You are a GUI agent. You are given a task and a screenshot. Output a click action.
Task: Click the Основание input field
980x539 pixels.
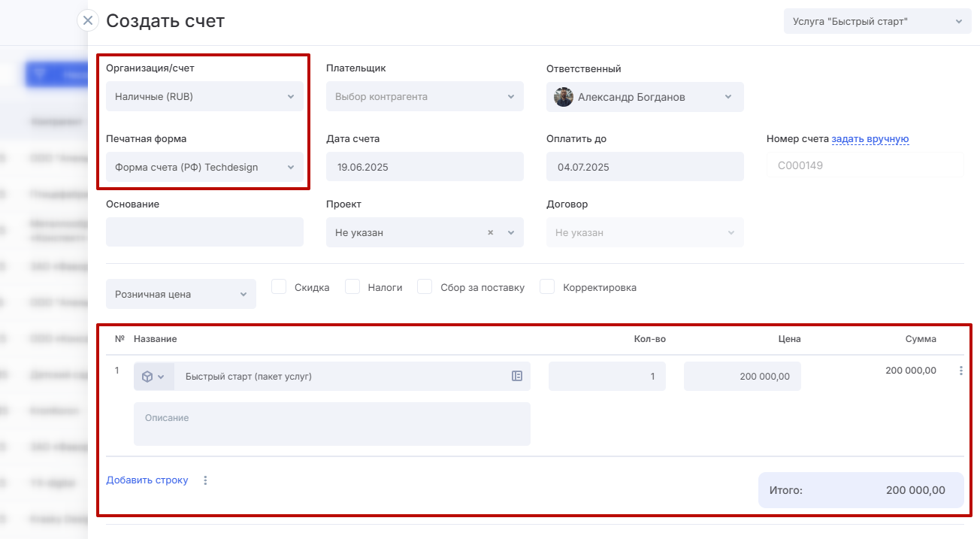click(204, 232)
